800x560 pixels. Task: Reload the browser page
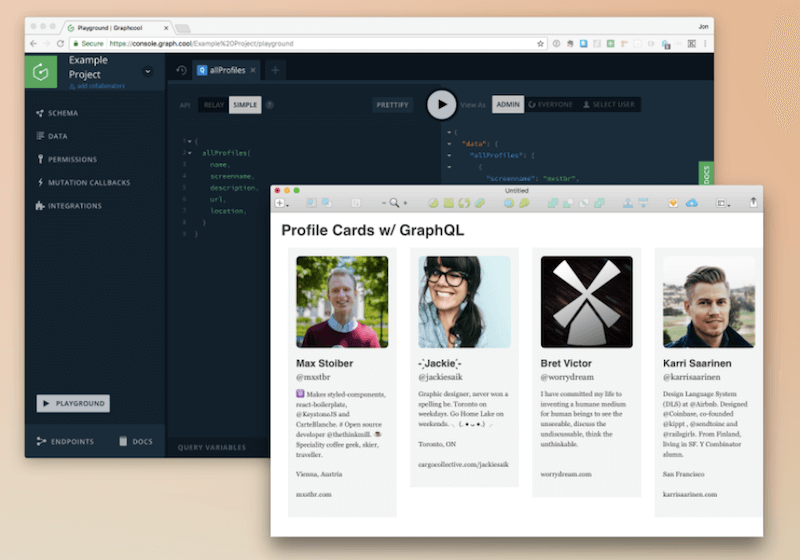pyautogui.click(x=60, y=44)
